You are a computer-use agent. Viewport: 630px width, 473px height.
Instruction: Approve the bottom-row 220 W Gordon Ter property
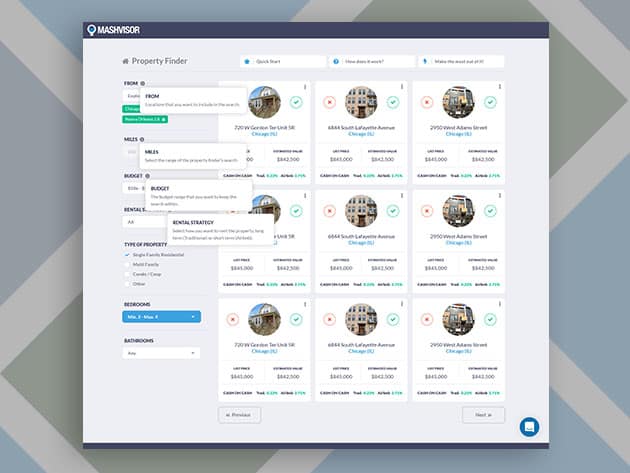[x=296, y=319]
